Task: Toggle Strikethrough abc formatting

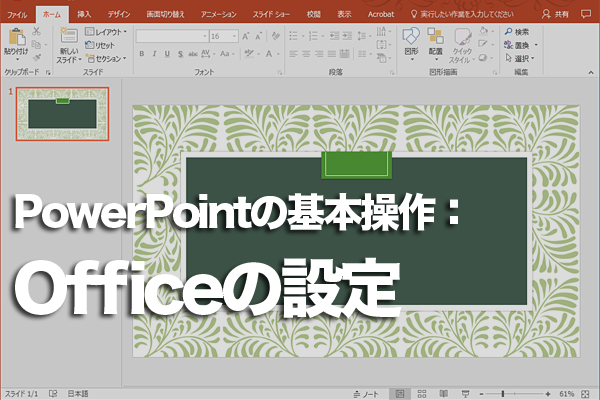Action: point(193,54)
